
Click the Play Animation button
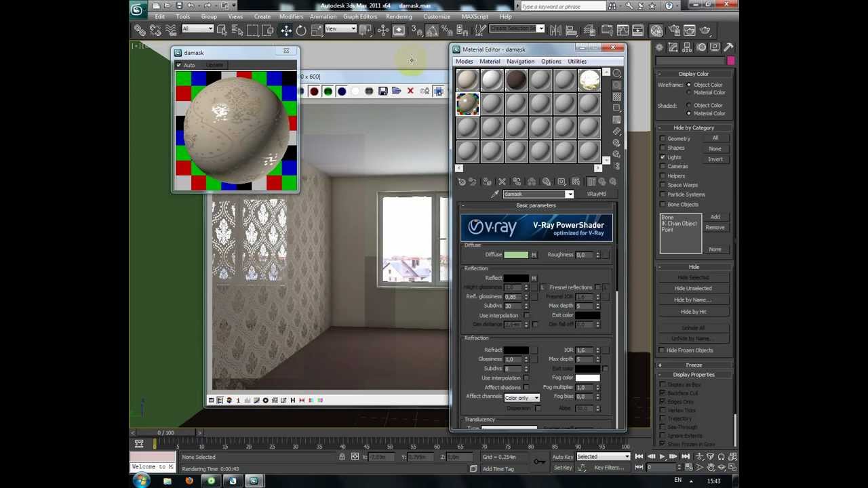pyautogui.click(x=663, y=457)
